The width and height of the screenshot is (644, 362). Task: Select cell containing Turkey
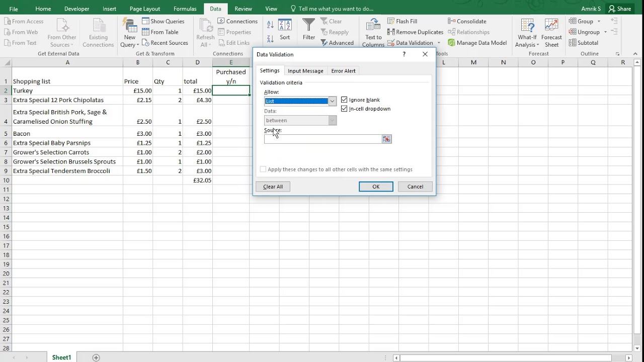(67, 90)
